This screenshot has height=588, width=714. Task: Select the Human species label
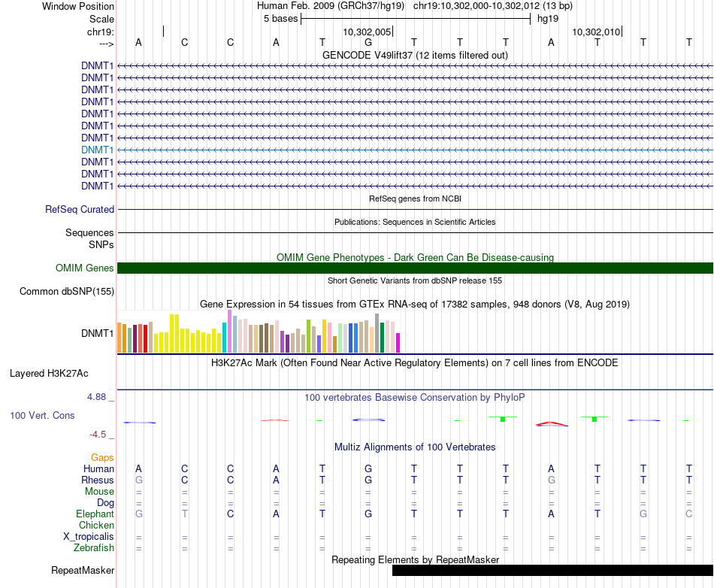coord(98,468)
